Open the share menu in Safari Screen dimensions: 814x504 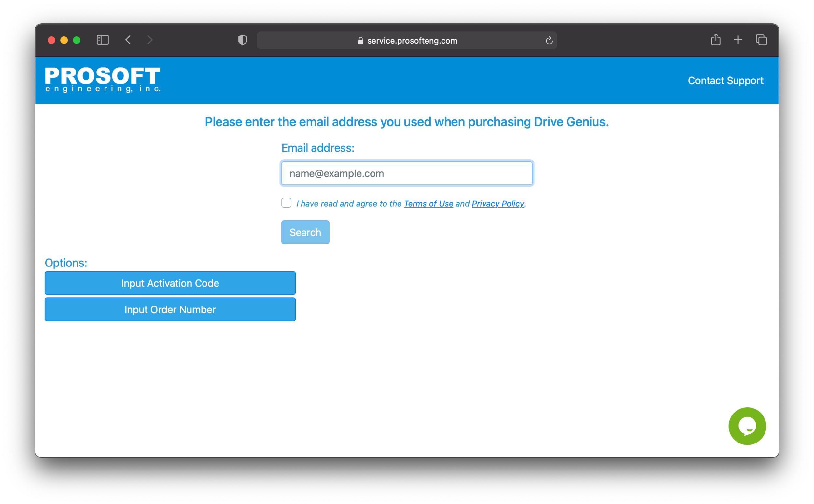716,40
